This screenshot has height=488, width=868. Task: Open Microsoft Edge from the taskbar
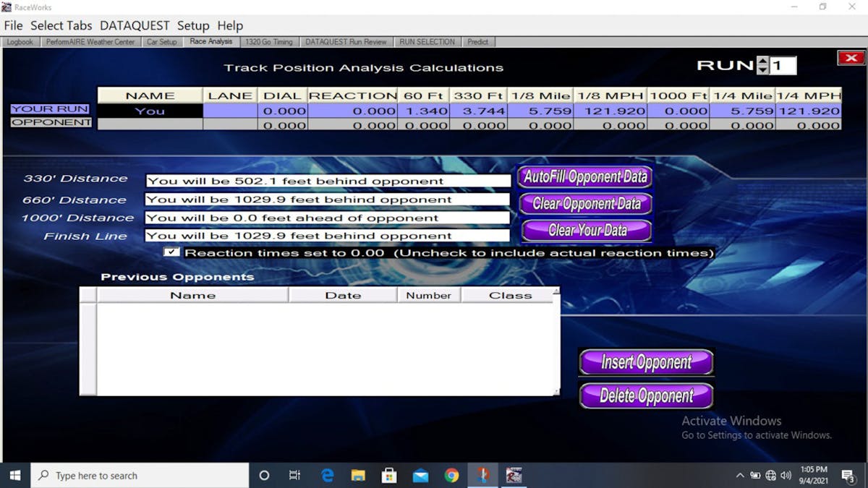[x=328, y=475]
